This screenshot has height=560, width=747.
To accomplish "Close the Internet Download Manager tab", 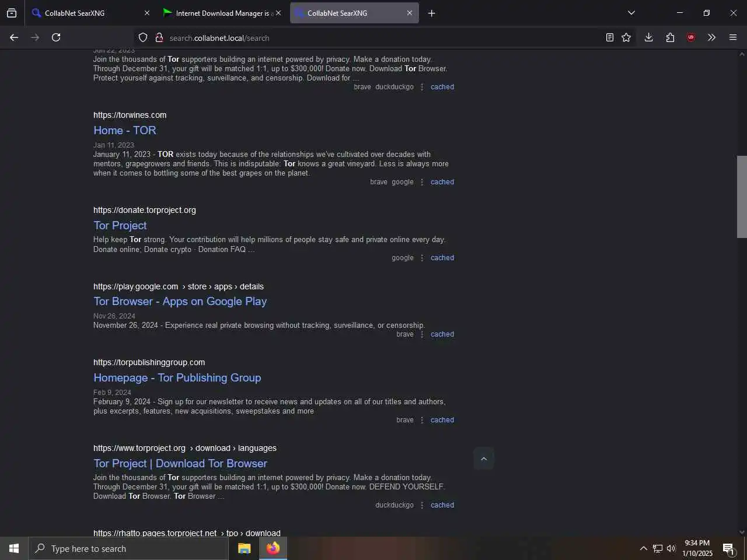I will (278, 13).
